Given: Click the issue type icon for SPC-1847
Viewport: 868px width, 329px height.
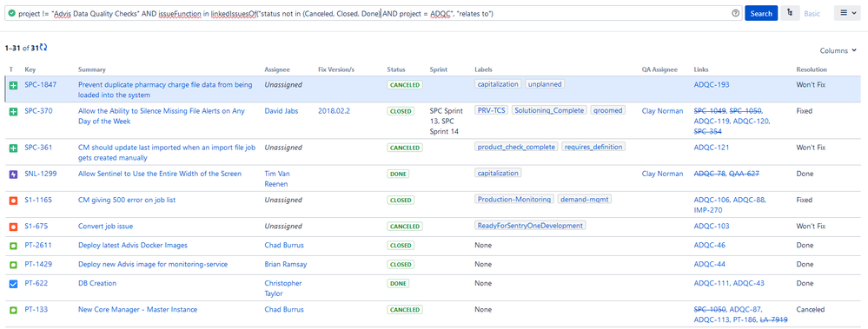Looking at the screenshot, I should [x=14, y=85].
